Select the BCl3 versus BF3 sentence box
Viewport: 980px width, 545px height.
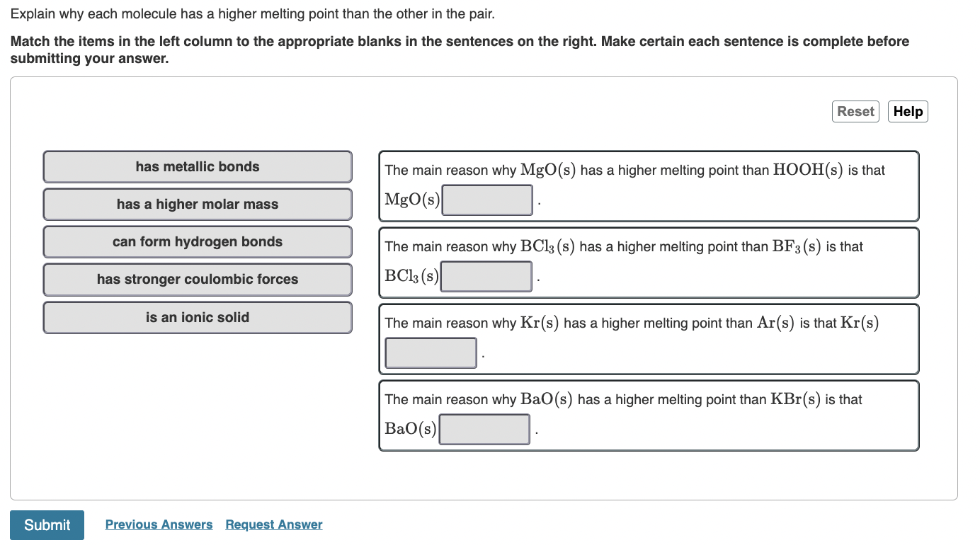coord(649,262)
